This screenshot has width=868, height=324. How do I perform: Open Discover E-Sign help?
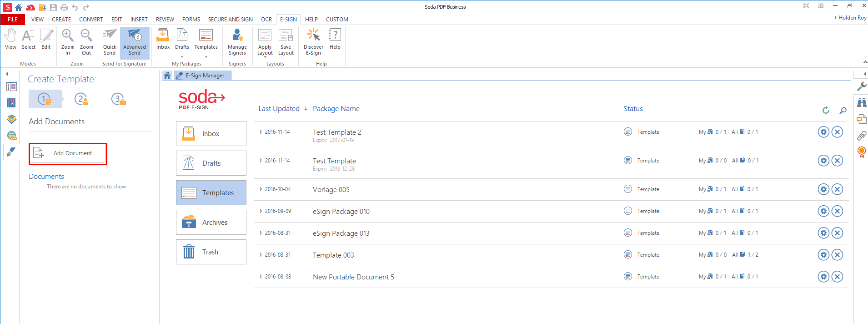point(313,41)
